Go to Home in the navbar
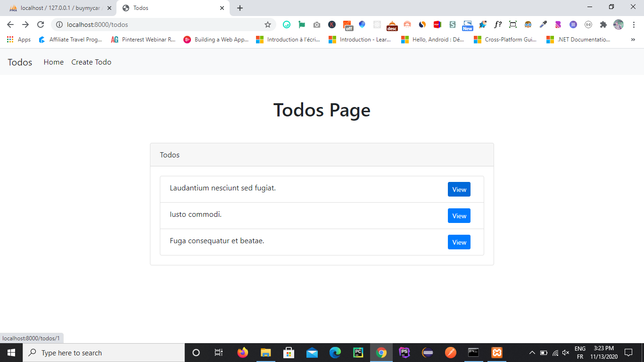The image size is (644, 362). tap(54, 62)
